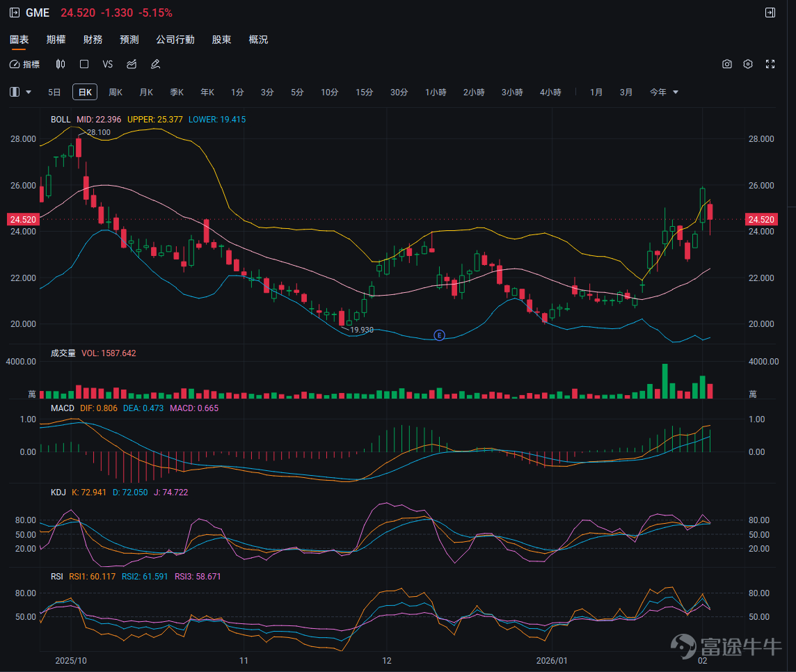
Task: Open the 財務 tab
Action: pyautogui.click(x=93, y=40)
